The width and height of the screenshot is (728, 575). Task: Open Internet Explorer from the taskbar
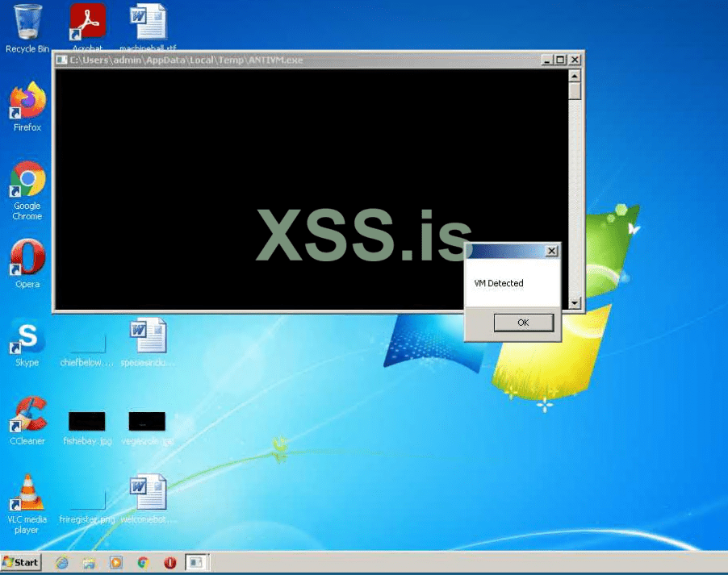pos(62,563)
